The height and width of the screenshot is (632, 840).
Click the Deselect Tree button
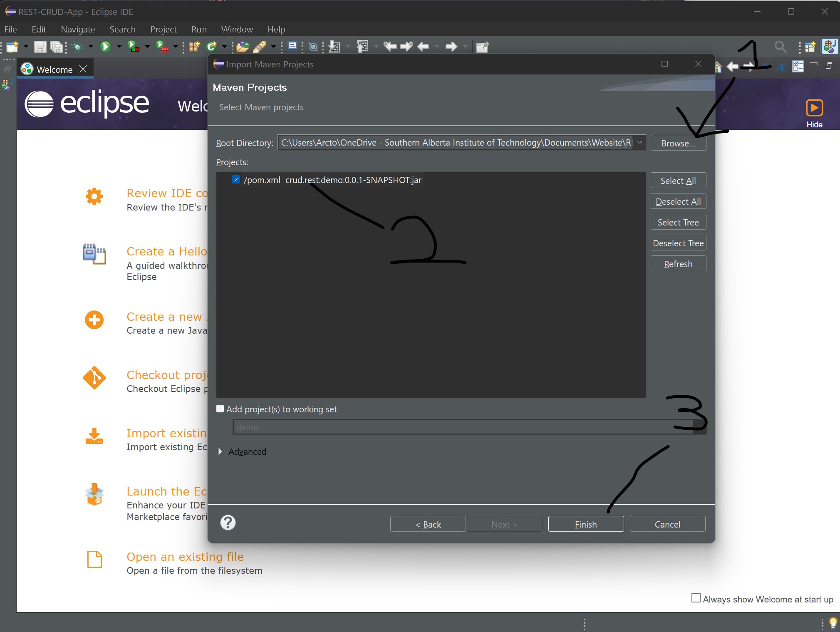pos(678,243)
